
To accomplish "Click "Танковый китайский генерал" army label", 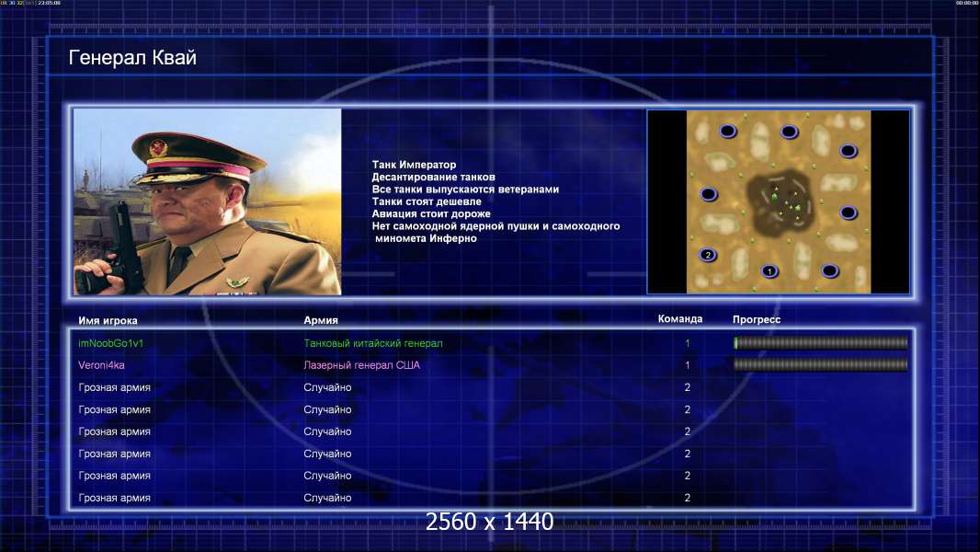I will [373, 343].
